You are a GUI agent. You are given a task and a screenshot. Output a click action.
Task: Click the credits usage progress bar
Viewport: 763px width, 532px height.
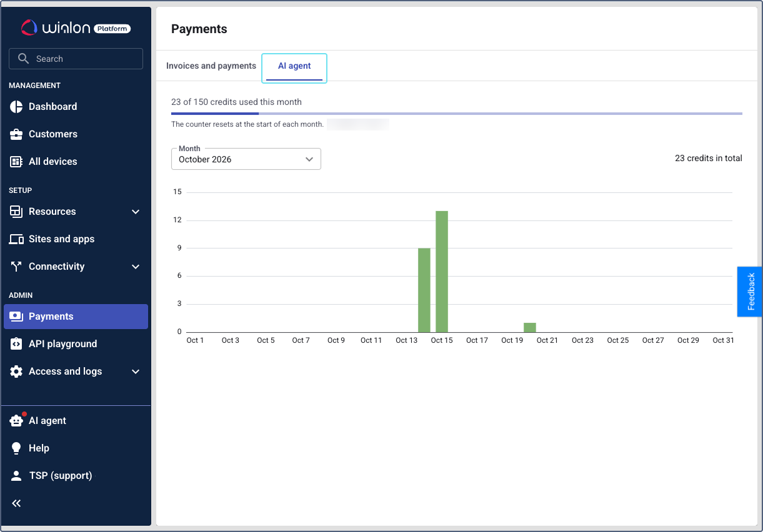(457, 114)
